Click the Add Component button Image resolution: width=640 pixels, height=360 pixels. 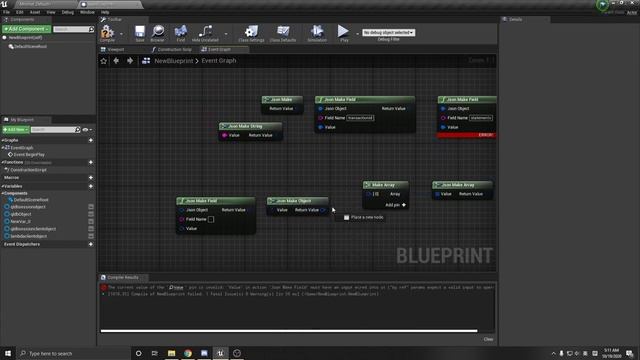(x=27, y=29)
